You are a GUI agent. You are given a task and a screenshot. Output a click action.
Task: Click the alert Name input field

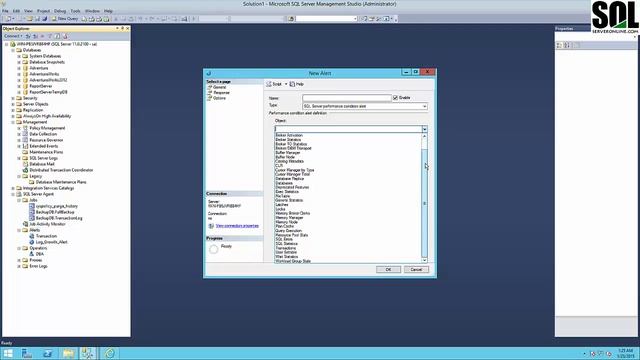tap(347, 98)
